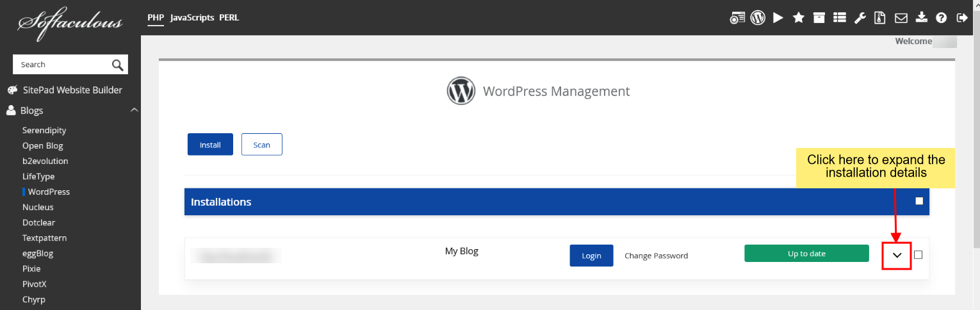
Task: Click the Change Password link
Action: pos(657,256)
